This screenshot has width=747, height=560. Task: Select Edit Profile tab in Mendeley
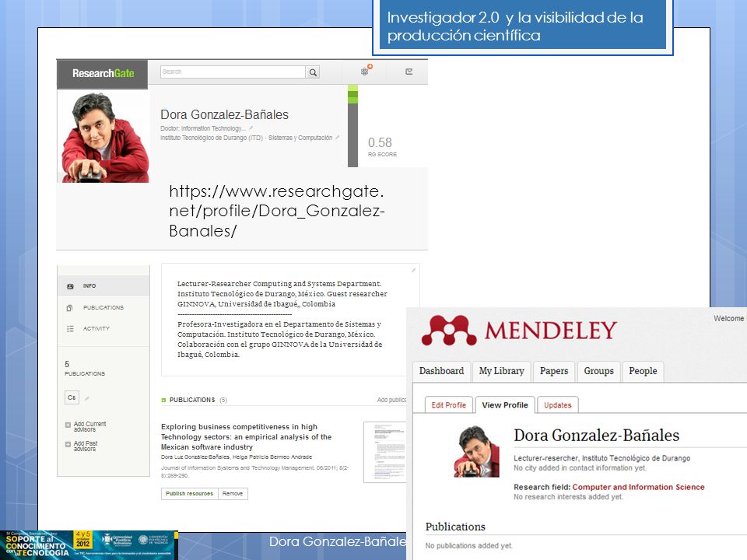(449, 404)
